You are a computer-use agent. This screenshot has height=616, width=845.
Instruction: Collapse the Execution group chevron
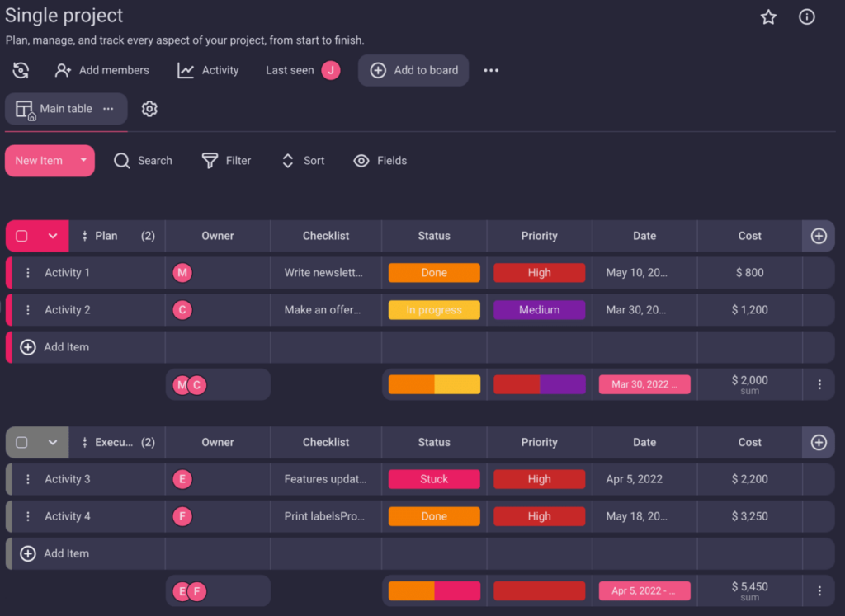pos(53,443)
